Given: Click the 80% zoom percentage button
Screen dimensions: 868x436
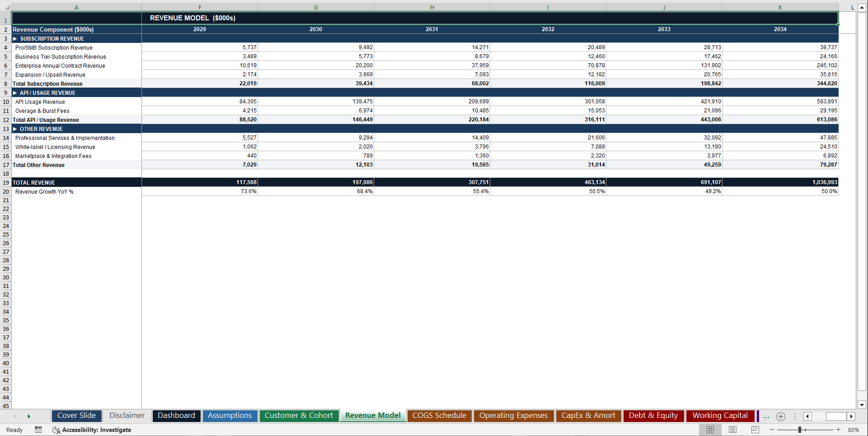Looking at the screenshot, I should (853, 430).
